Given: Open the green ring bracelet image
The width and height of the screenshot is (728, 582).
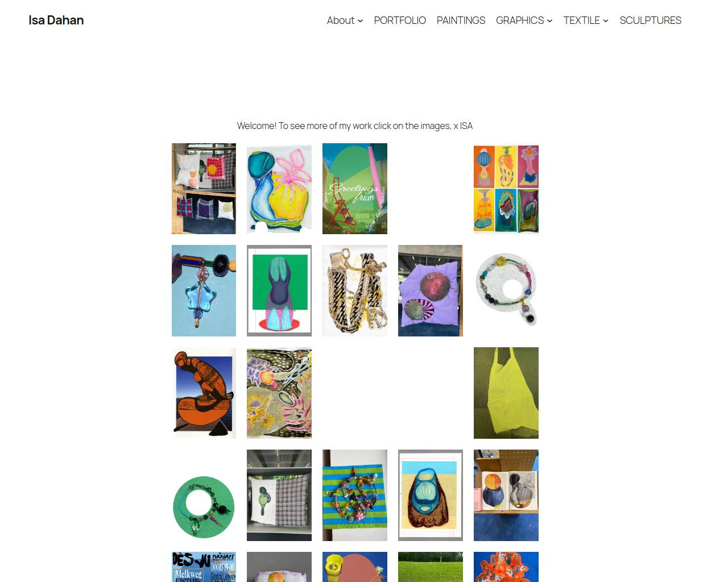Looking at the screenshot, I should coord(204,507).
